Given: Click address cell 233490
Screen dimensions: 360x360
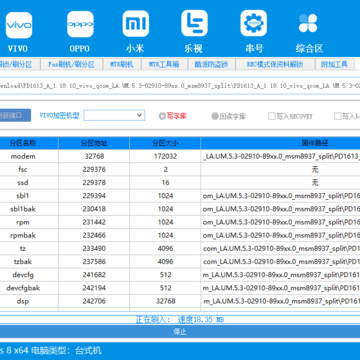Looking at the screenshot, I should point(94,248).
